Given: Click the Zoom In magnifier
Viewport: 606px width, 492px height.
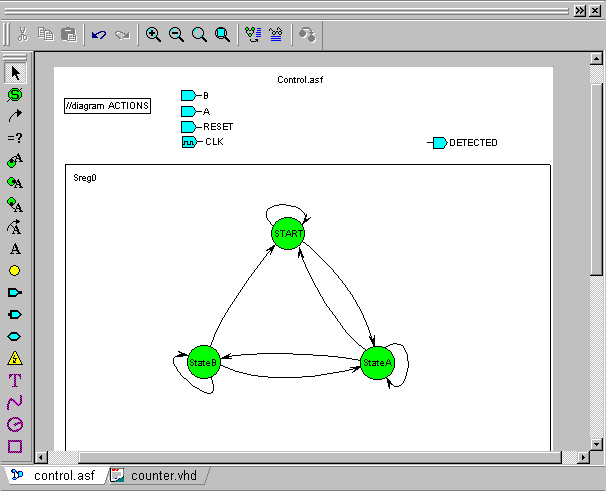Looking at the screenshot, I should click(153, 34).
